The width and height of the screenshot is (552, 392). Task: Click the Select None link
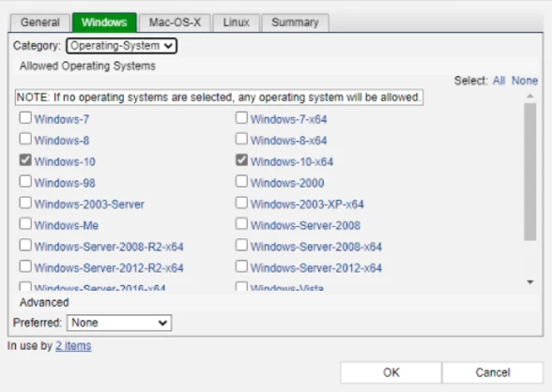525,81
